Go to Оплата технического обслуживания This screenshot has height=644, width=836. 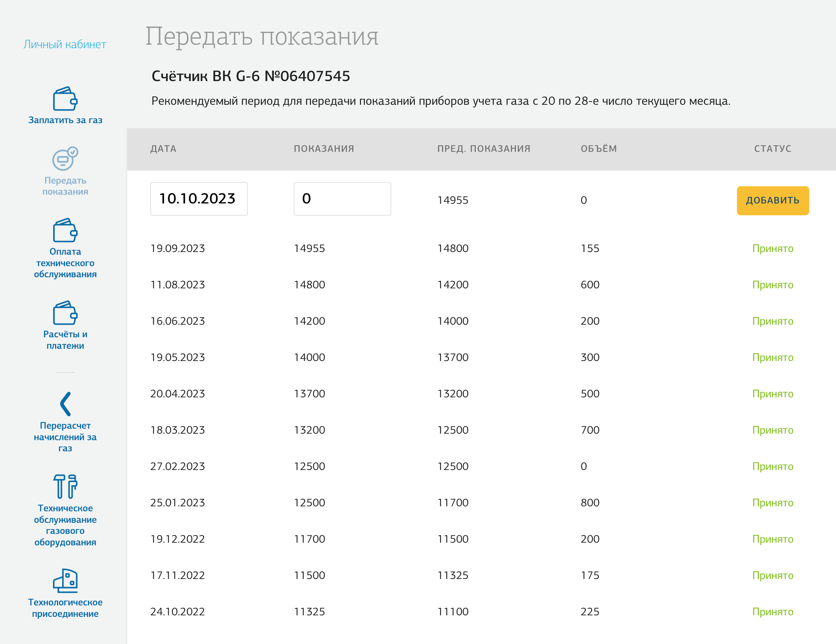pos(65,263)
